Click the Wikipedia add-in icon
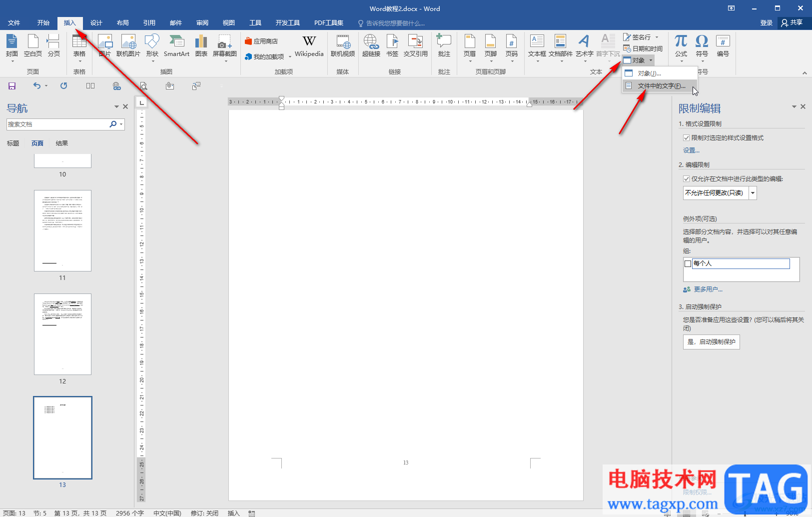Viewport: 812px width, 517px height. [x=309, y=46]
